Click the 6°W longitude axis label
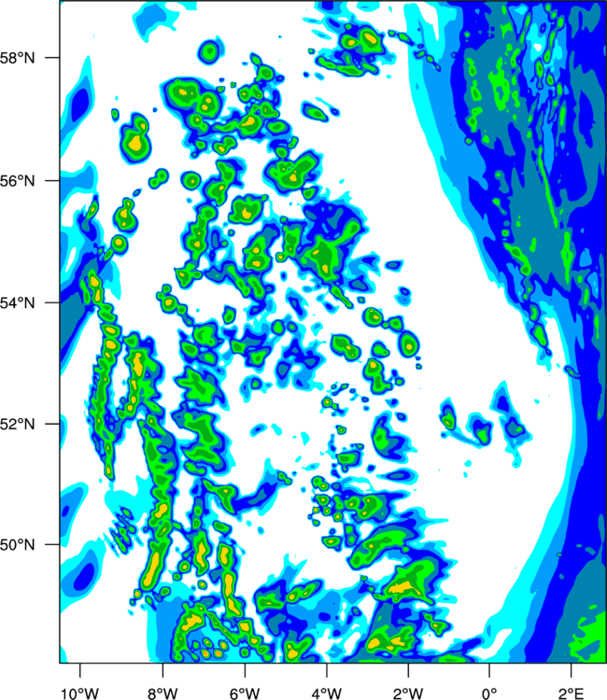This screenshot has width=607, height=700. [x=245, y=693]
